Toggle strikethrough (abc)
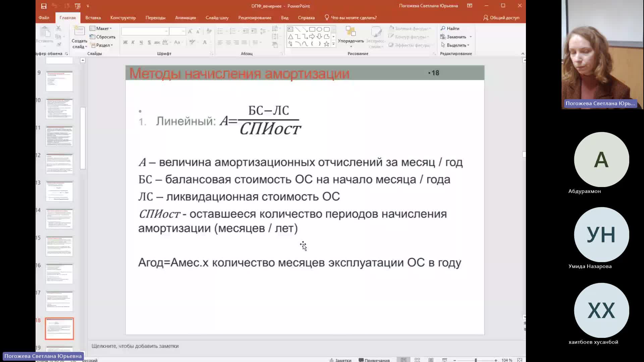The image size is (644, 362). pyautogui.click(x=157, y=42)
